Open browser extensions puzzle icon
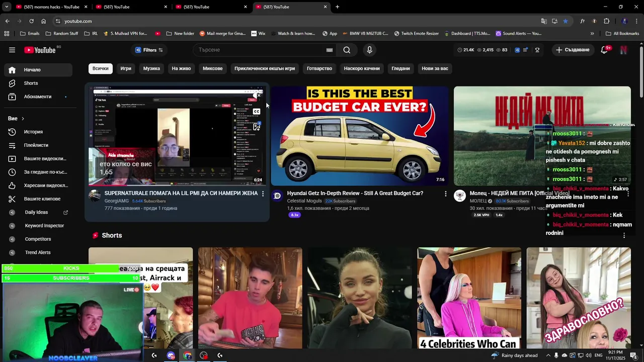 pos(606,21)
